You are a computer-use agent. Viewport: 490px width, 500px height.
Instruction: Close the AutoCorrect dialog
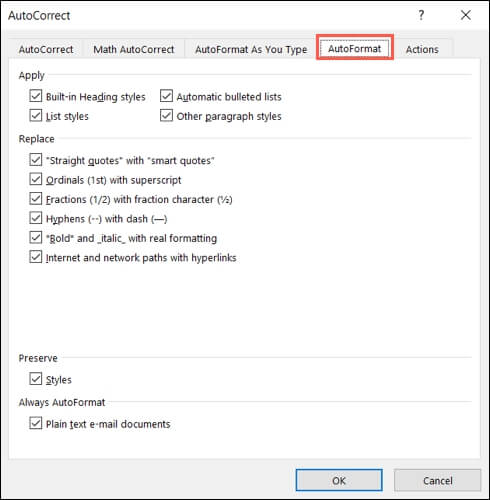tap(465, 15)
